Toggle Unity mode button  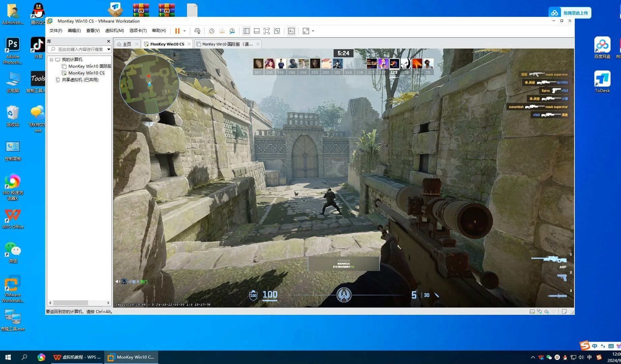(x=277, y=31)
